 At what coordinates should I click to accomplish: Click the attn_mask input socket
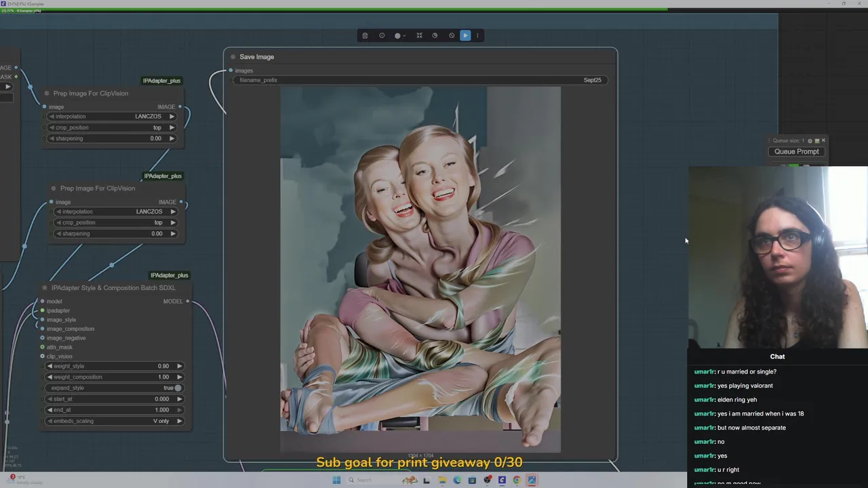coord(42,347)
